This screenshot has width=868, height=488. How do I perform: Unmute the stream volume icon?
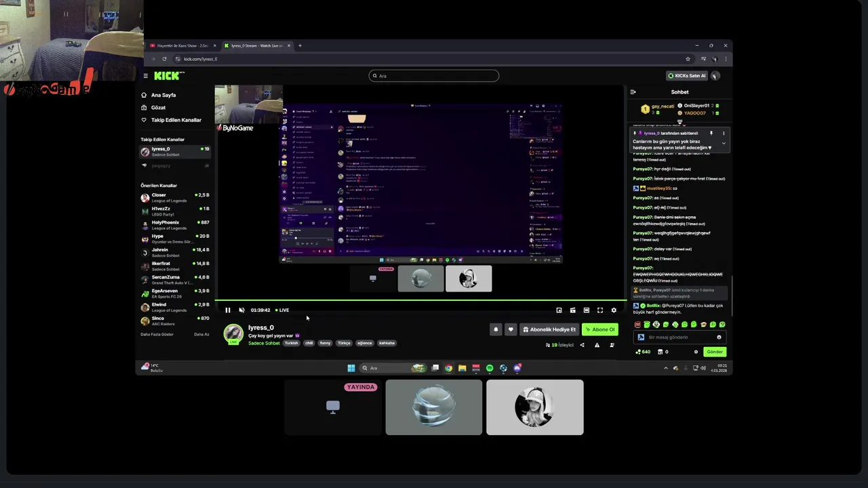241,310
